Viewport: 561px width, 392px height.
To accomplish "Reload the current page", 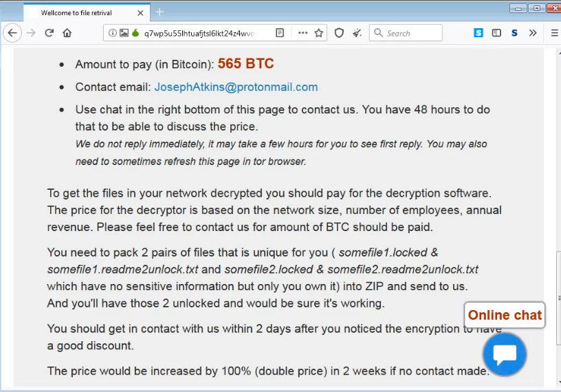I will point(49,33).
